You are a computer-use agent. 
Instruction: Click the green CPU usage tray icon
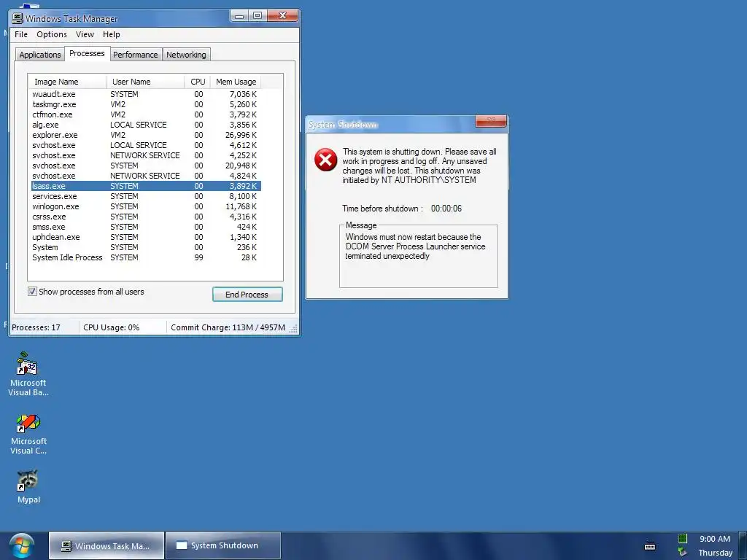[683, 539]
